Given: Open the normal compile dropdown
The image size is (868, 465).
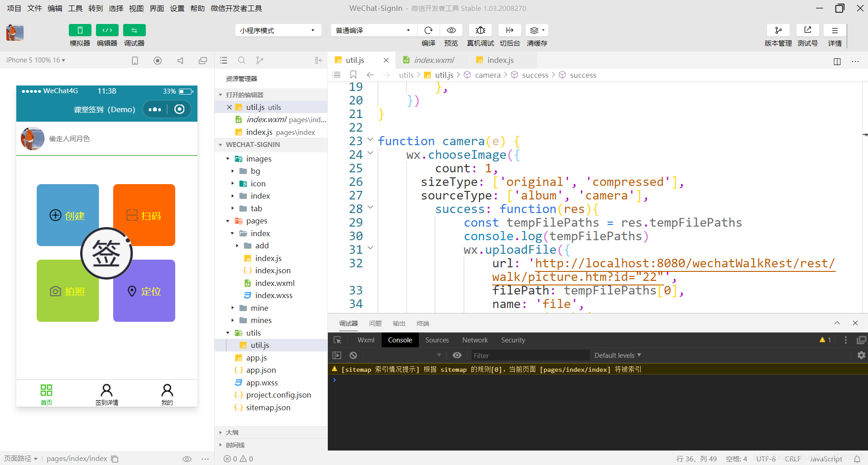Looking at the screenshot, I should (x=373, y=30).
